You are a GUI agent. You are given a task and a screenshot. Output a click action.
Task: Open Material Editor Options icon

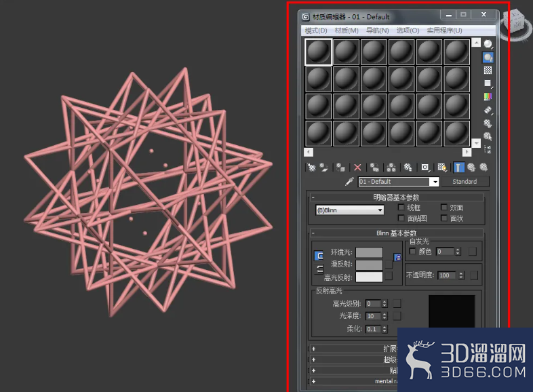488,123
